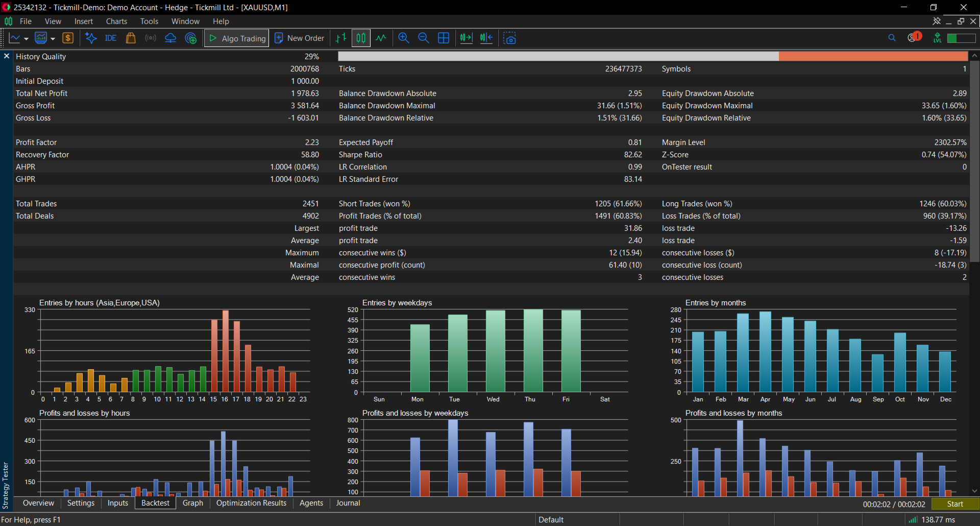980x526 pixels.
Task: Click the zoom in magnifier icon
Action: click(404, 38)
